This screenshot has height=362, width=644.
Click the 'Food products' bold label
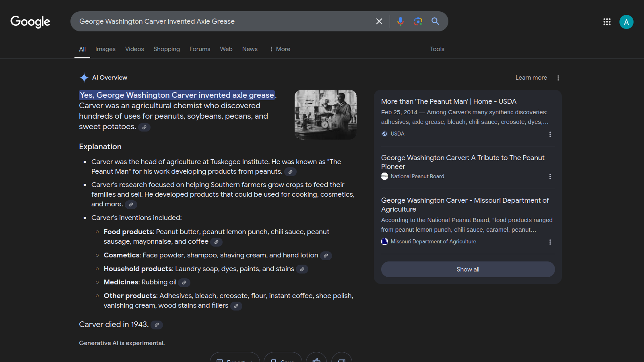point(128,232)
